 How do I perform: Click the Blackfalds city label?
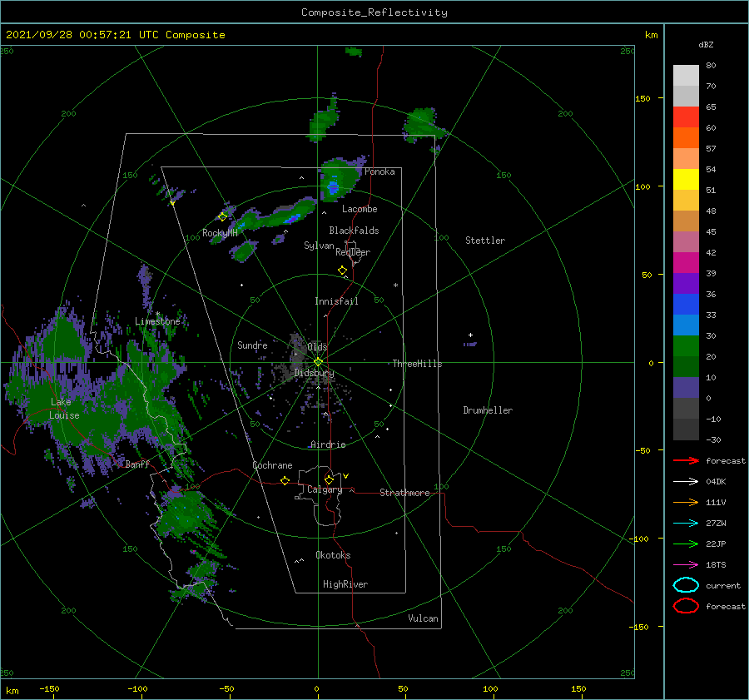pos(354,231)
